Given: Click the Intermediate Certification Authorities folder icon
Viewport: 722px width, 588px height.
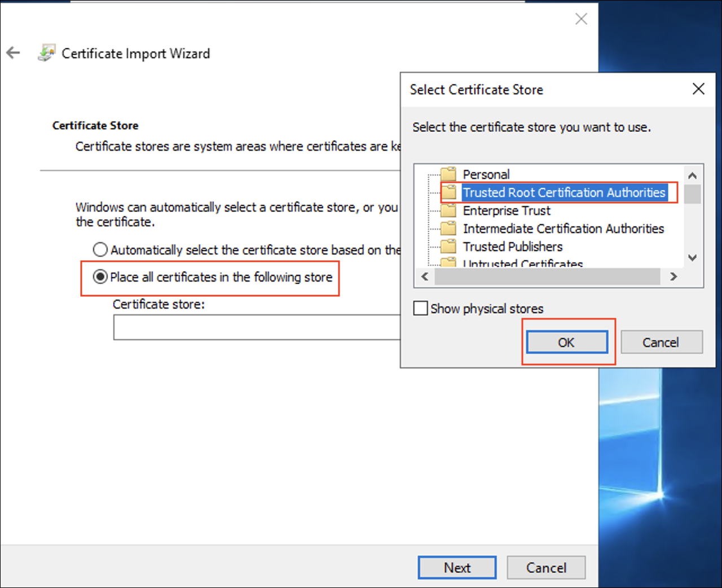Looking at the screenshot, I should [x=448, y=229].
